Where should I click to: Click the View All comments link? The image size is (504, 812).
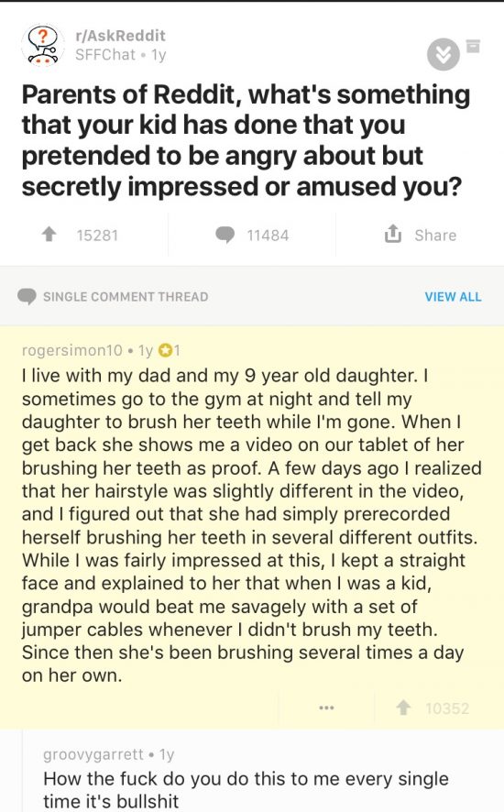pos(453,297)
